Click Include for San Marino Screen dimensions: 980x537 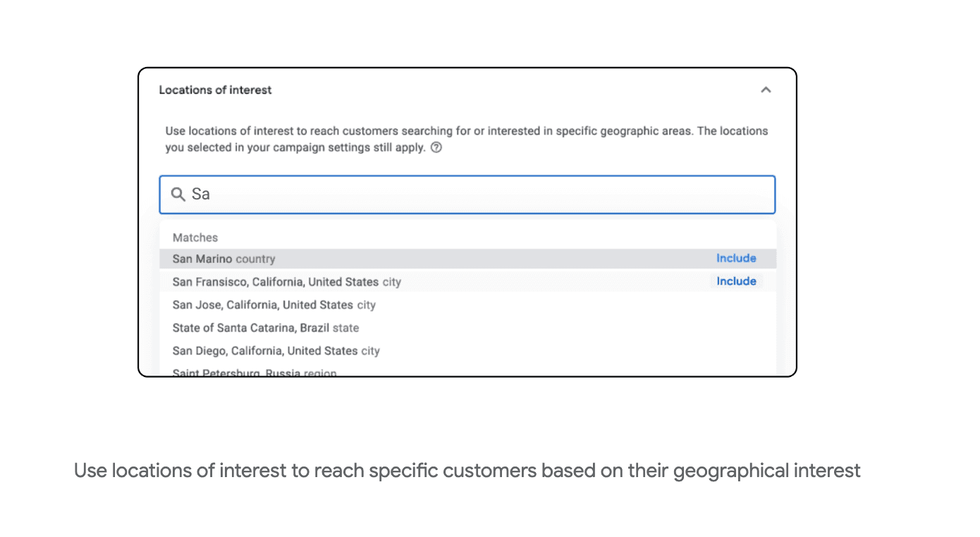[736, 259]
